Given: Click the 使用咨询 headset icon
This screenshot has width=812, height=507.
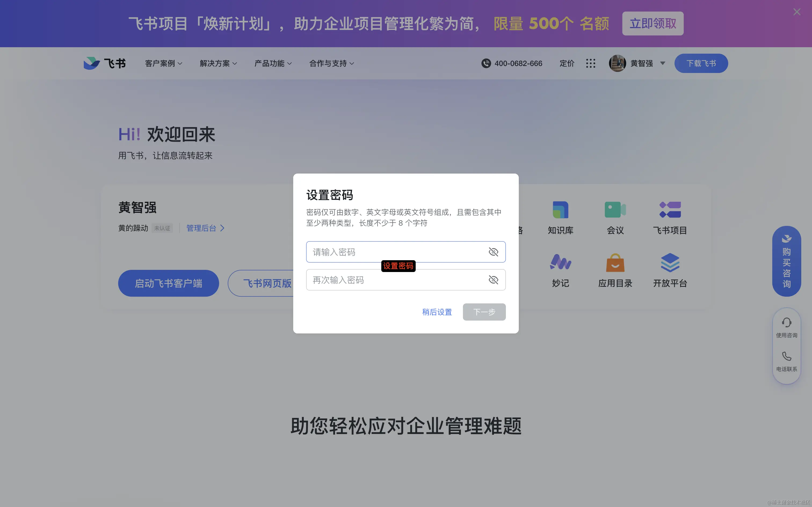Looking at the screenshot, I should (x=786, y=323).
